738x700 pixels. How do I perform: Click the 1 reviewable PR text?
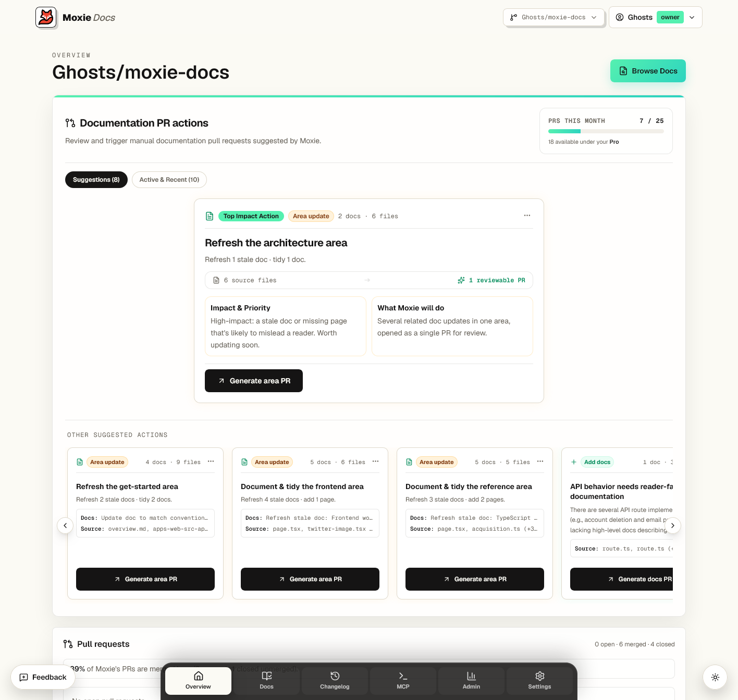[497, 280]
